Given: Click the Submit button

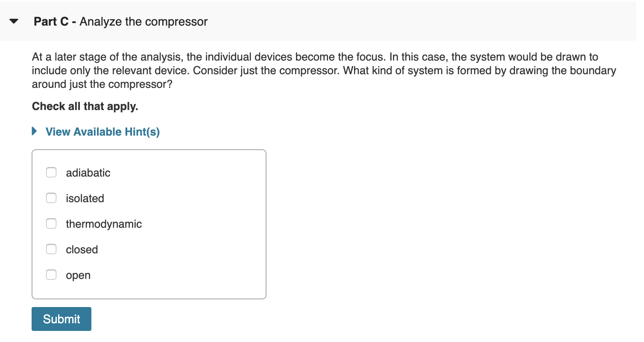Looking at the screenshot, I should click(x=61, y=319).
